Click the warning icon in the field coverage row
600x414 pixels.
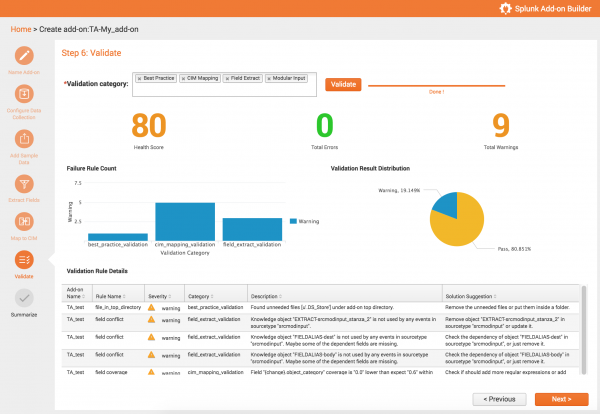[152, 372]
